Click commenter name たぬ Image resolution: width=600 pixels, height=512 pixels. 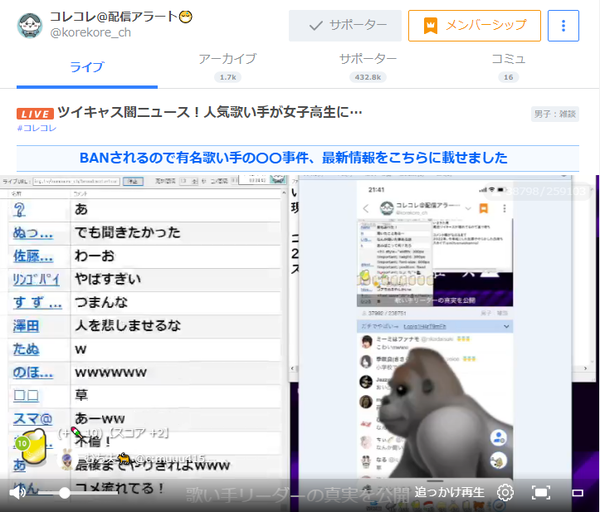26,349
